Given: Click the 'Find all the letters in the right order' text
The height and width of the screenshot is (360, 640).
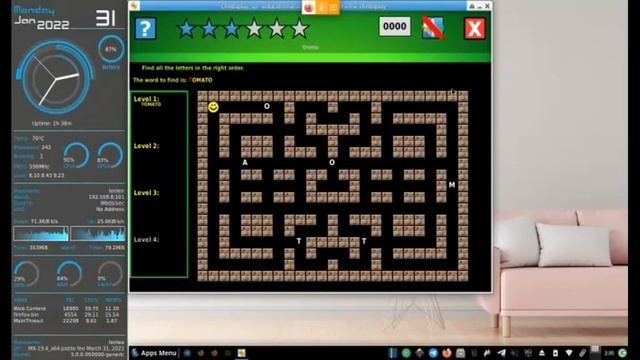Looking at the screenshot, I should (x=193, y=68).
